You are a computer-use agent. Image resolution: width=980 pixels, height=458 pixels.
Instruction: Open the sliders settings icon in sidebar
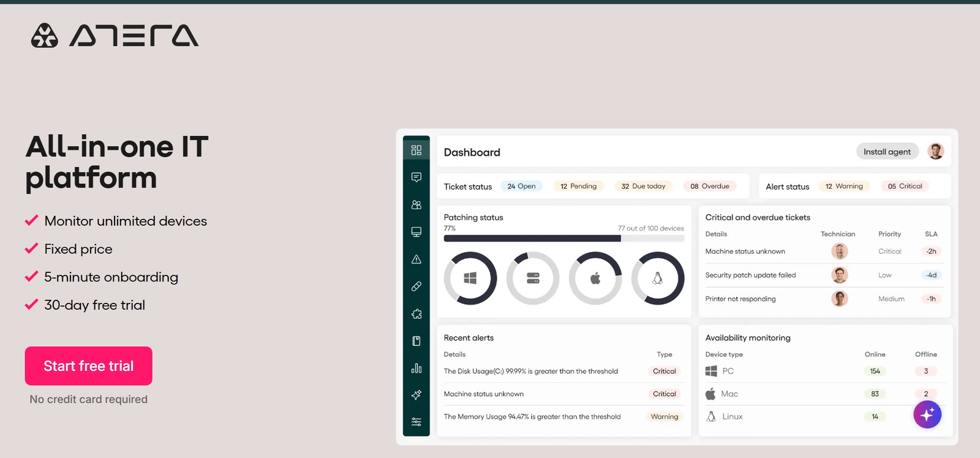pos(417,422)
